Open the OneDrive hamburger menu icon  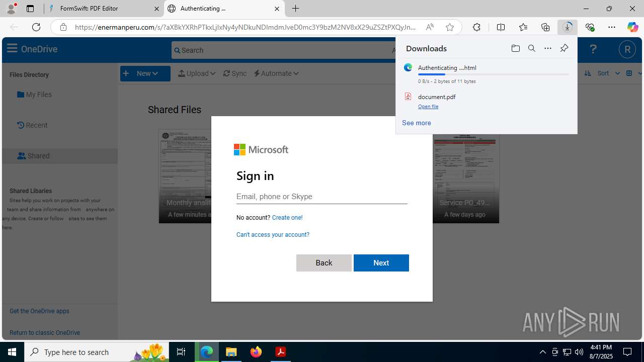pos(12,48)
